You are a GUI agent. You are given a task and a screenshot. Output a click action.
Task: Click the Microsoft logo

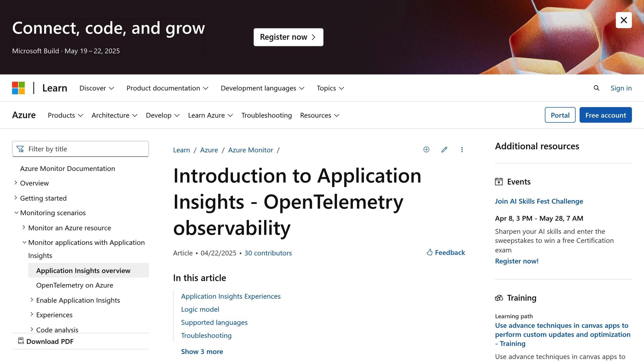[x=19, y=88]
